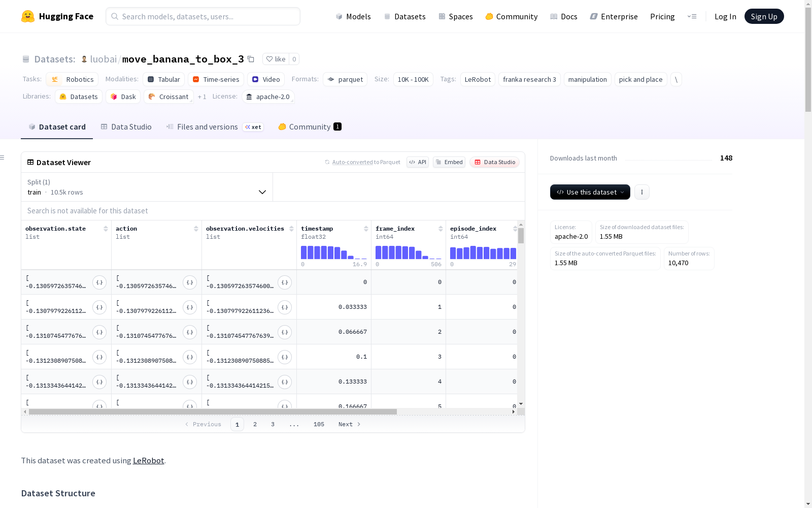Open the Spaces menu item
812x508 pixels.
[x=456, y=16]
